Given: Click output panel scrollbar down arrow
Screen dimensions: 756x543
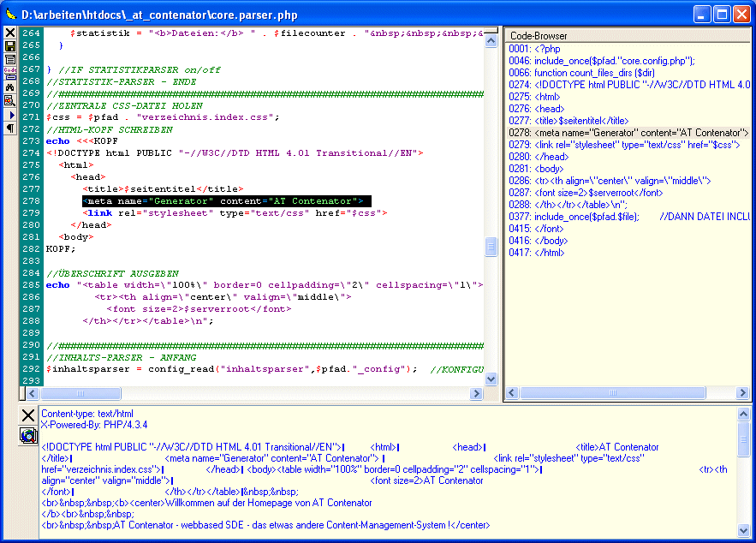Looking at the screenshot, I should pyautogui.click(x=743, y=531).
